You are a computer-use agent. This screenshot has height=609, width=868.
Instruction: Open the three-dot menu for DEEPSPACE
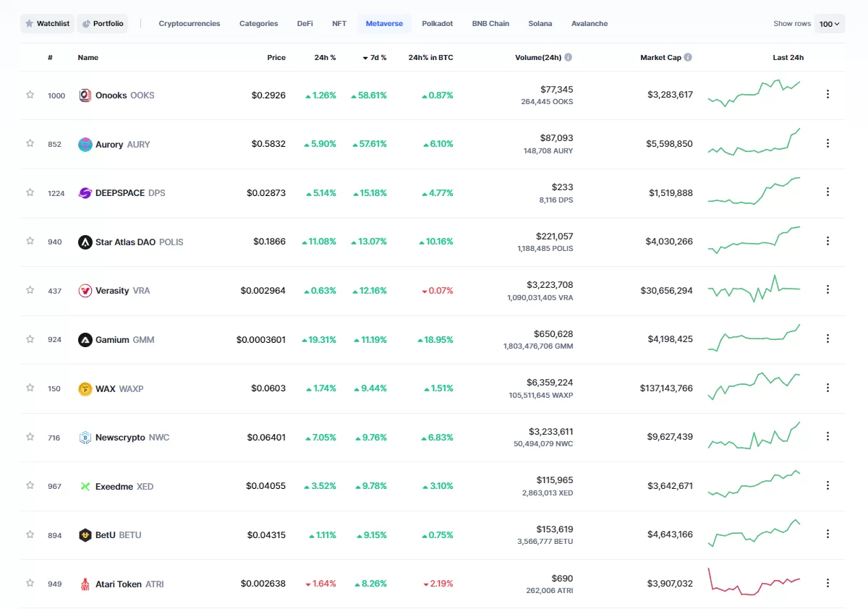pyautogui.click(x=827, y=192)
